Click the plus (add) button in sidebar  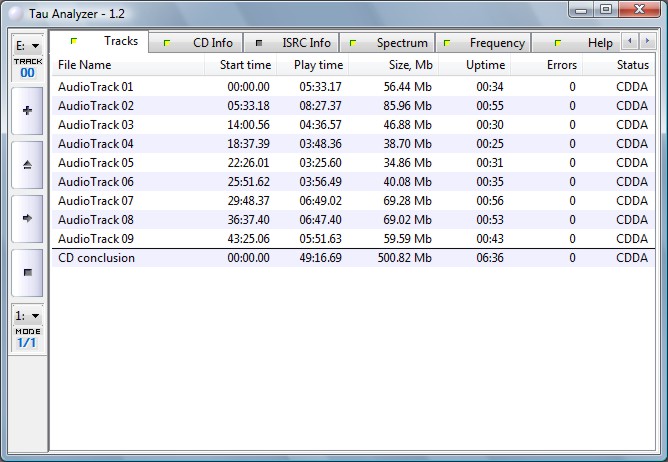(26, 110)
